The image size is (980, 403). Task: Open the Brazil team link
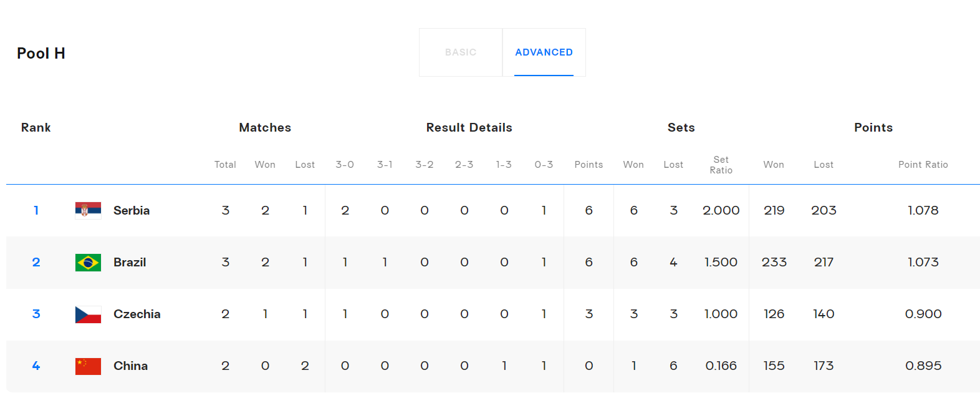(130, 263)
